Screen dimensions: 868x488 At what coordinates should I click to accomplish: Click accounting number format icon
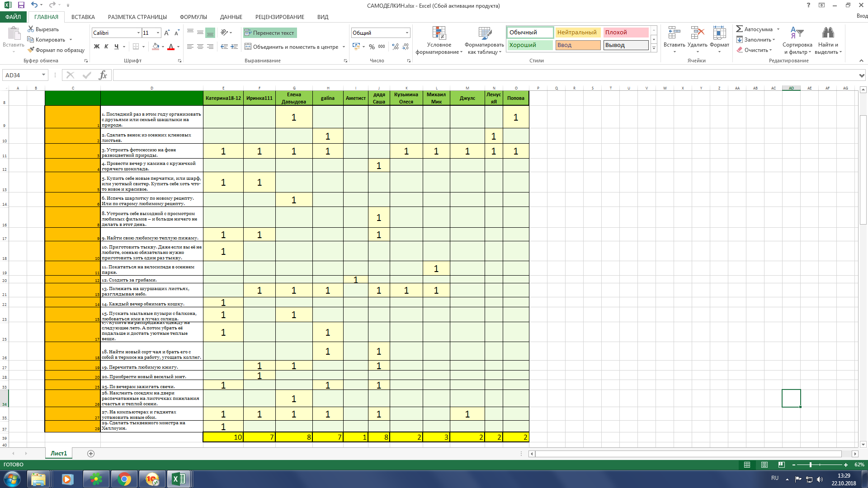click(356, 47)
